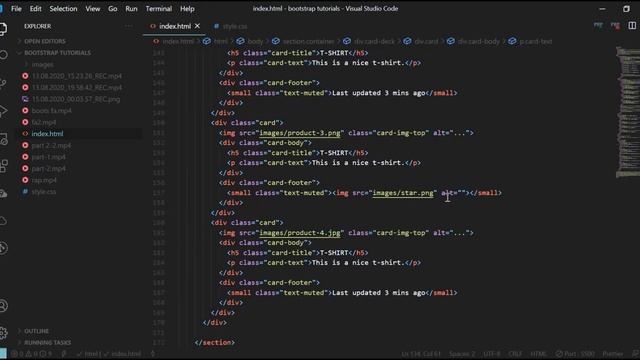Click the closing section tag line
This screenshot has height=360, width=640.
click(x=215, y=343)
